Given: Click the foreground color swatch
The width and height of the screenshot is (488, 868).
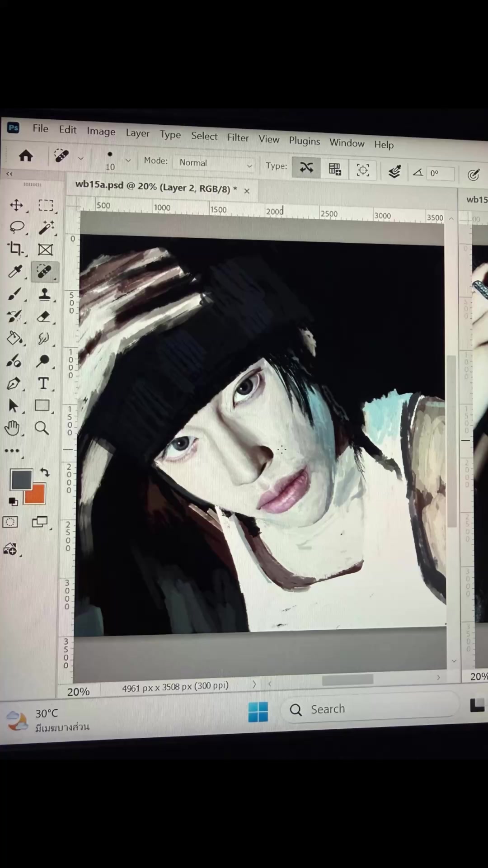Looking at the screenshot, I should (x=21, y=480).
